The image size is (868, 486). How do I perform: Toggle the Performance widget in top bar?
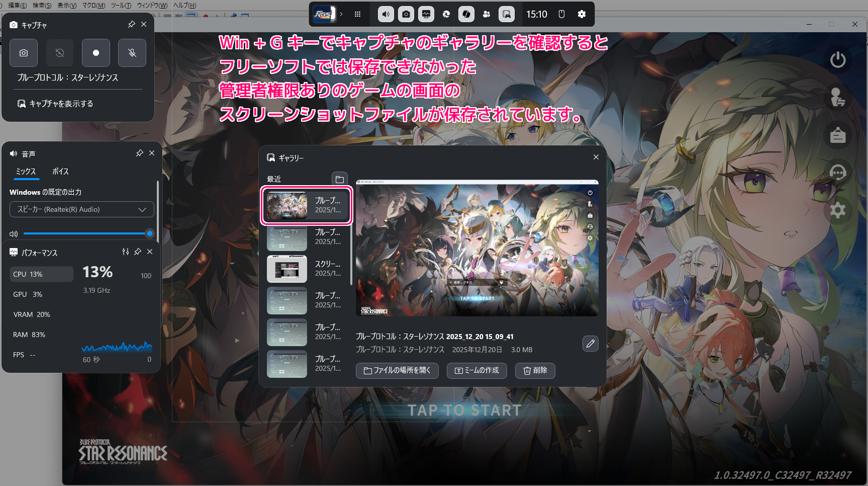point(426,14)
